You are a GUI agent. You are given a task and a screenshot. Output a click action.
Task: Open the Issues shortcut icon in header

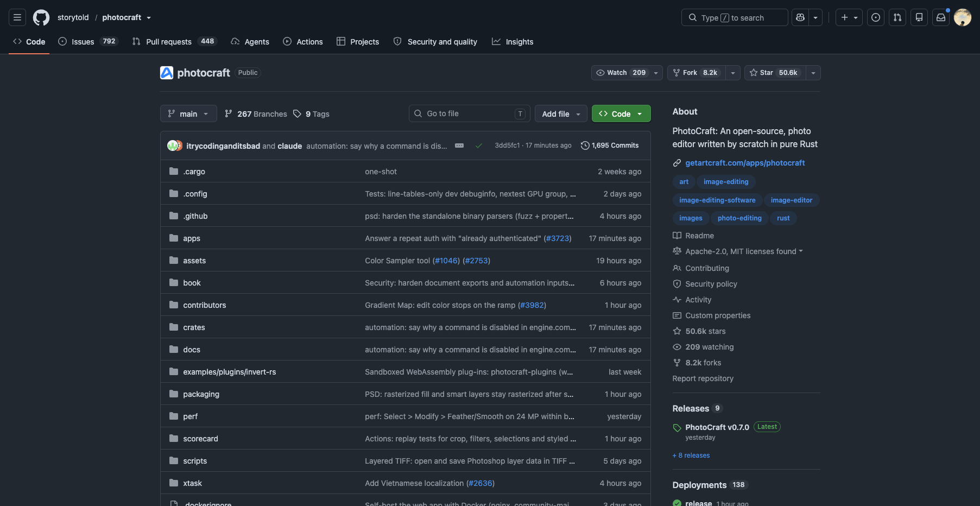pyautogui.click(x=876, y=17)
